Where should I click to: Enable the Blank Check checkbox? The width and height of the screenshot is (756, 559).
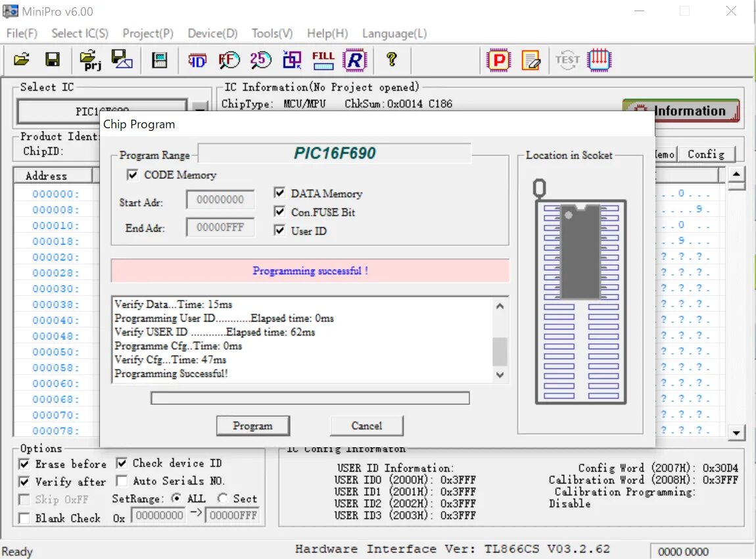pos(24,518)
